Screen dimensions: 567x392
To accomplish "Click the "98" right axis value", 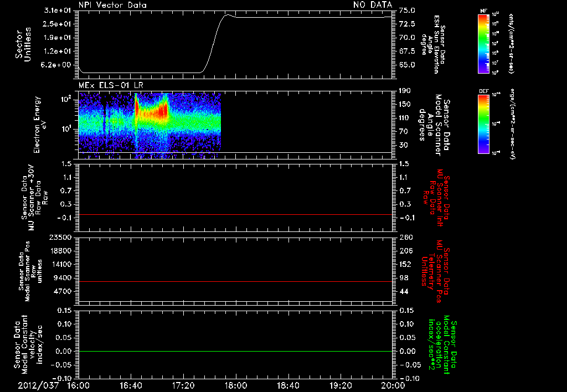I will [x=404, y=278].
